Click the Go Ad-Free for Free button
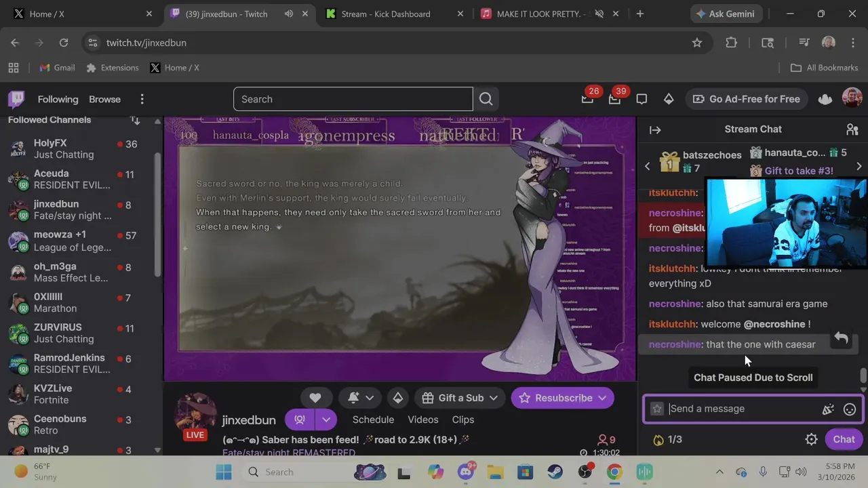Viewport: 868px width, 488px height. click(746, 99)
